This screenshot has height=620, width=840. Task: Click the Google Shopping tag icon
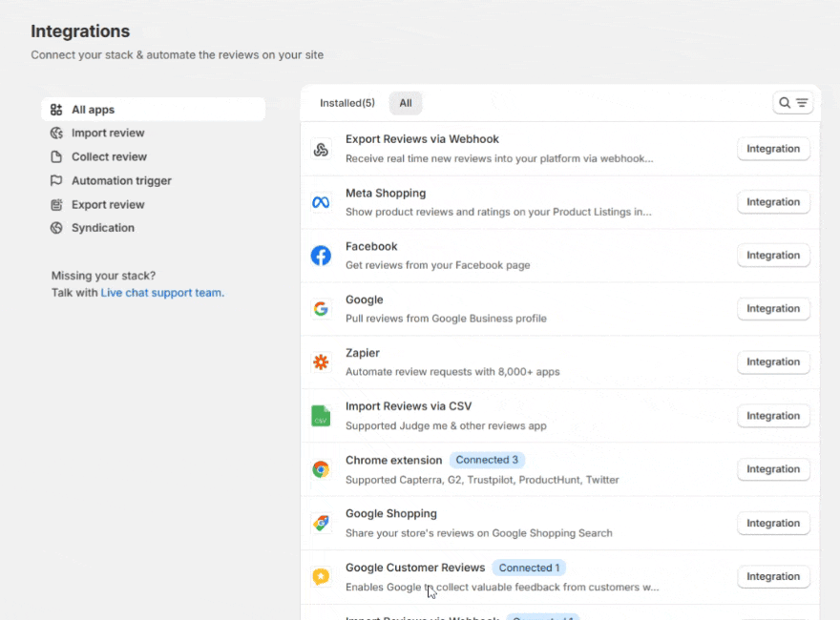[x=321, y=523]
